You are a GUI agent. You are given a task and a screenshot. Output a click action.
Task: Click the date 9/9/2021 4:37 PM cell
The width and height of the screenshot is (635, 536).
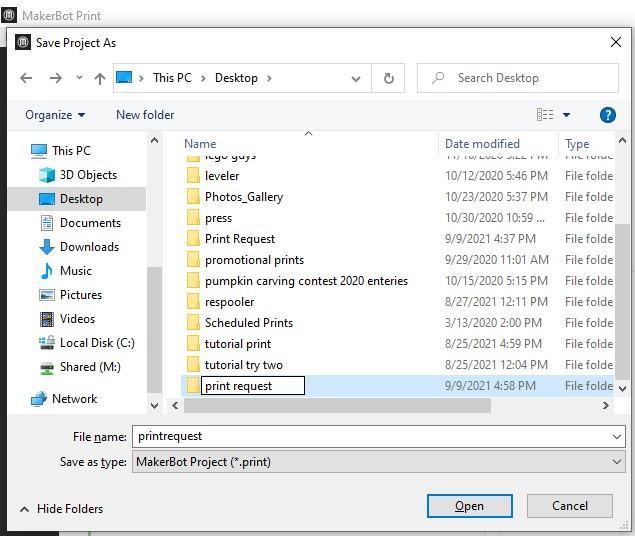(x=490, y=239)
